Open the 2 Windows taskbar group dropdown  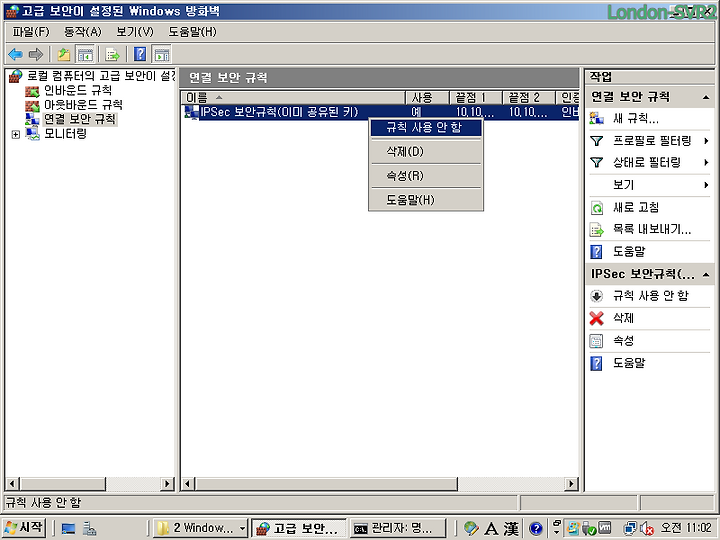[x=242, y=528]
